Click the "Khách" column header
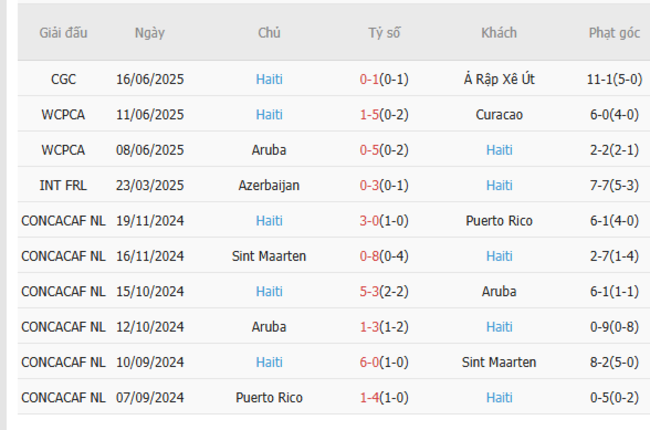 [x=499, y=33]
